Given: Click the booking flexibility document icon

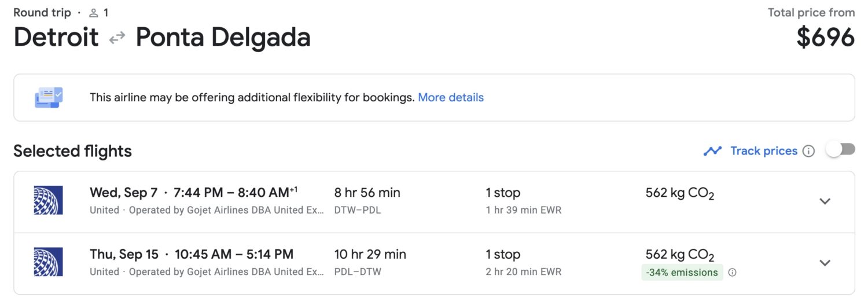Looking at the screenshot, I should (x=49, y=97).
